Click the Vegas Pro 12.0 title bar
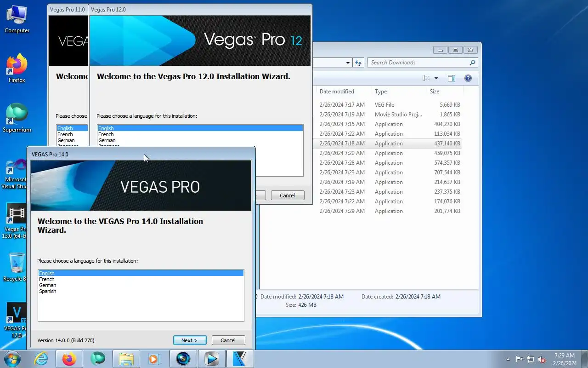The height and width of the screenshot is (368, 588). [200, 9]
